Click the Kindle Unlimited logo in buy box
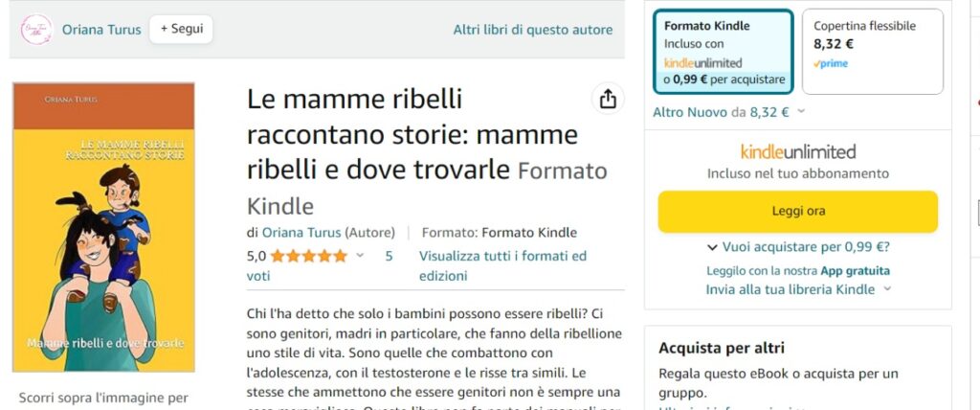 coord(797,151)
